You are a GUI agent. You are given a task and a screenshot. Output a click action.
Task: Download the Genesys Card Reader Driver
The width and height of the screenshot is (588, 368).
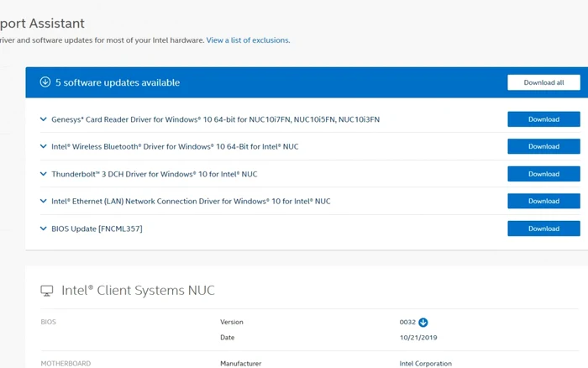[543, 119]
